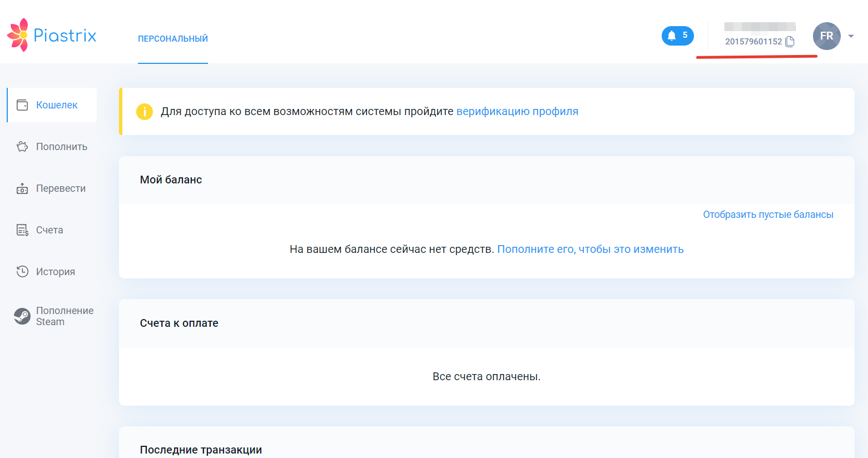Click the Счета invoices icon
The image size is (868, 458).
click(22, 230)
